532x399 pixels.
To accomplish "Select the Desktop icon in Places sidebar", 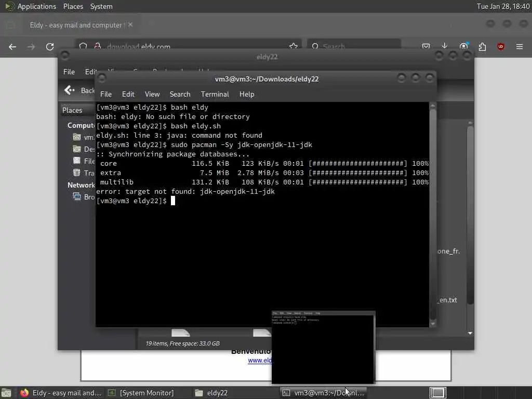I will 77,149.
